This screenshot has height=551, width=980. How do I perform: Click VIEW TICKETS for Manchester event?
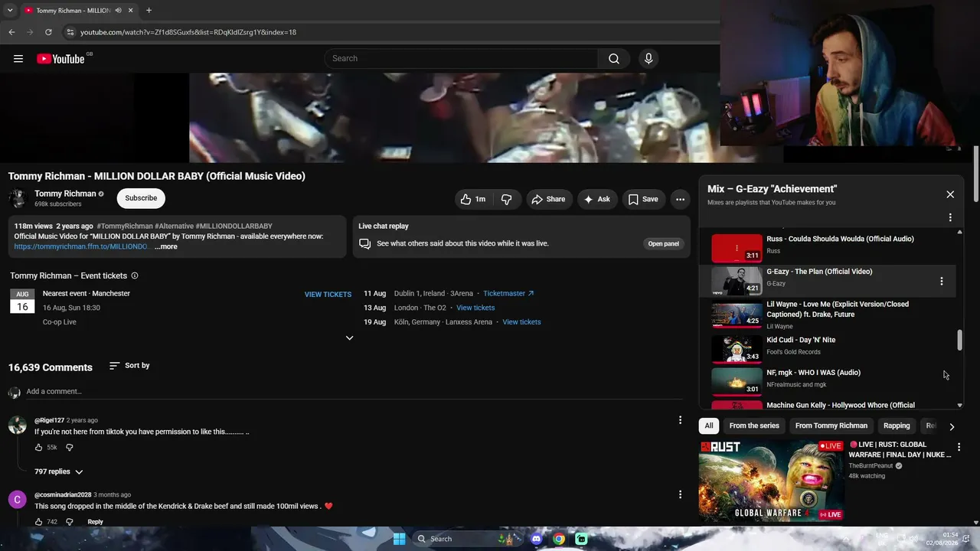[328, 295]
